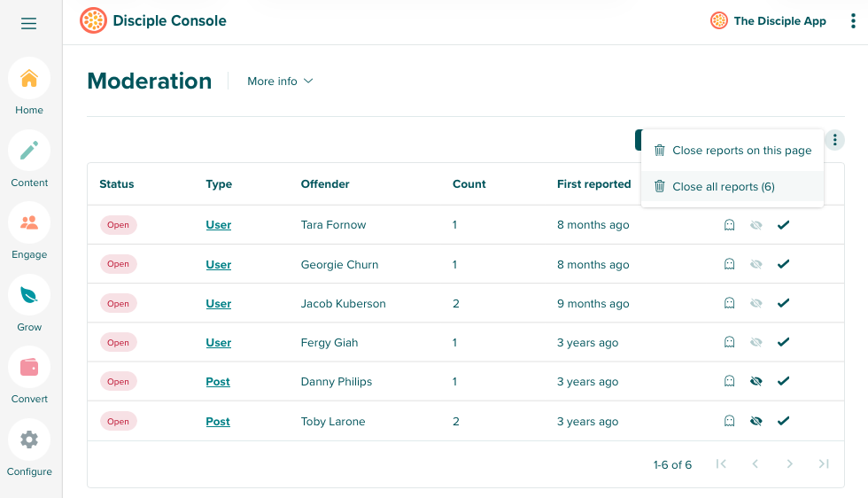Toggle visibility of Toby Larone post
868x498 pixels.
click(x=756, y=421)
